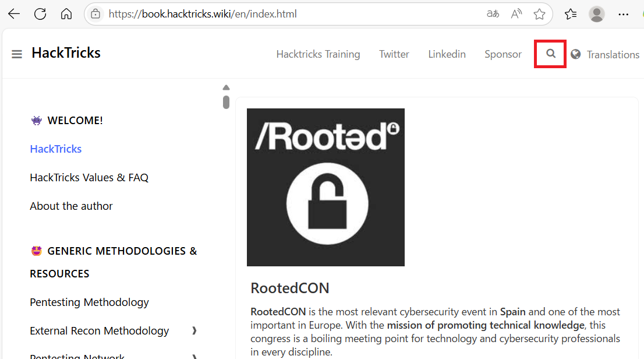Click the translate page icon
This screenshot has height=359, width=644.
(493, 14)
